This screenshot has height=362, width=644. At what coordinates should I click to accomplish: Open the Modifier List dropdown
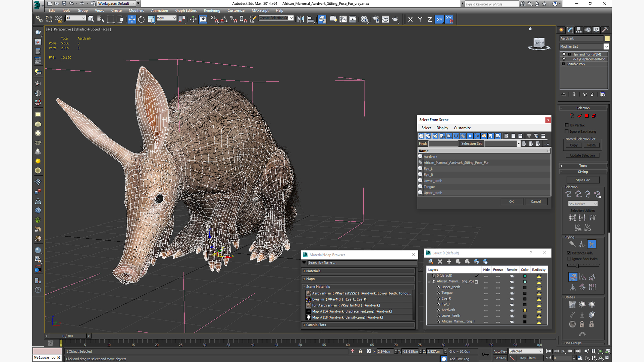[584, 47]
